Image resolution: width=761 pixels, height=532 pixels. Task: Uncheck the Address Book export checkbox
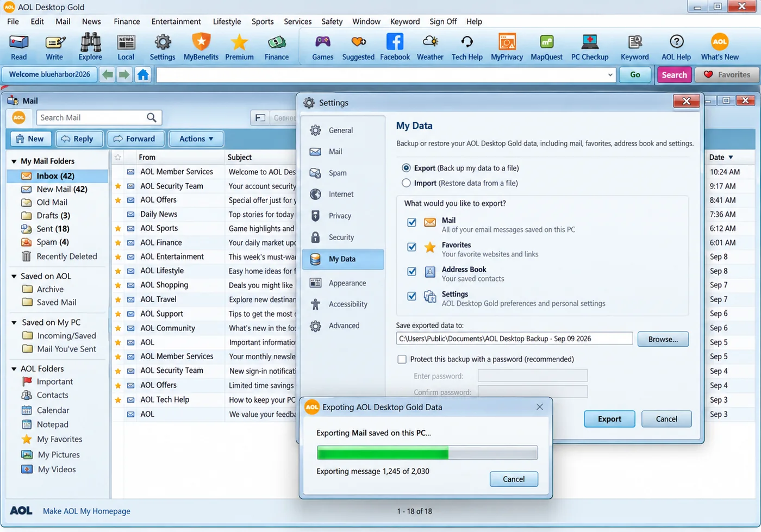click(412, 271)
